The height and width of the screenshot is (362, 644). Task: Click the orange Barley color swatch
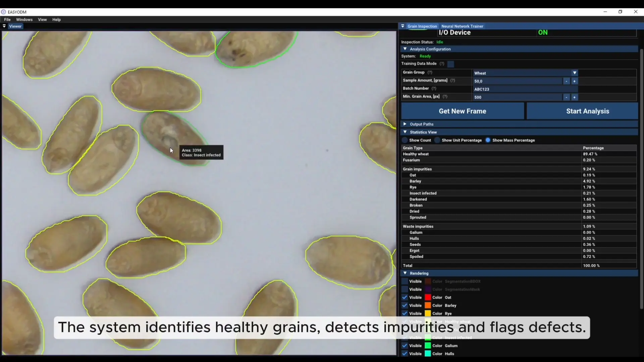click(428, 305)
